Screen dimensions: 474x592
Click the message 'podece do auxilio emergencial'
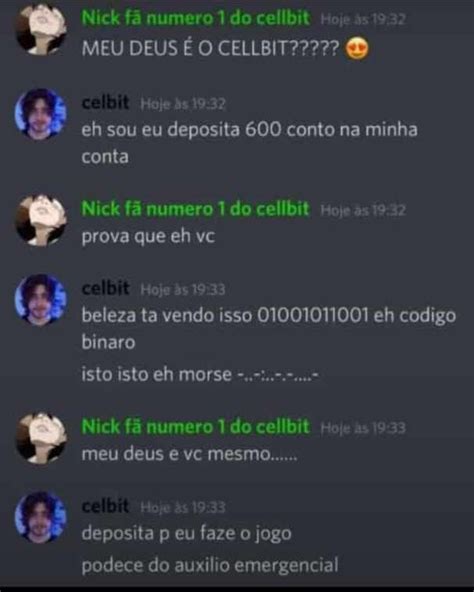[210, 565]
